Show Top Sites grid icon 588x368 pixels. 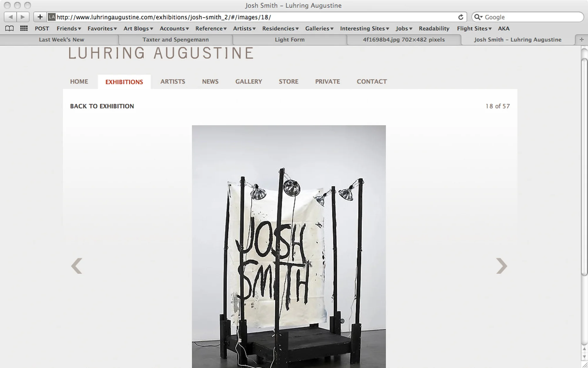[x=24, y=29]
